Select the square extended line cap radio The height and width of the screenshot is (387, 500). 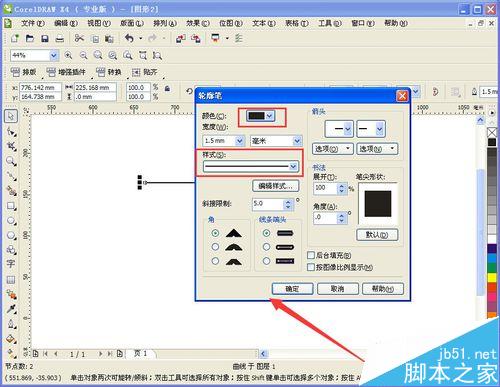coord(266,261)
